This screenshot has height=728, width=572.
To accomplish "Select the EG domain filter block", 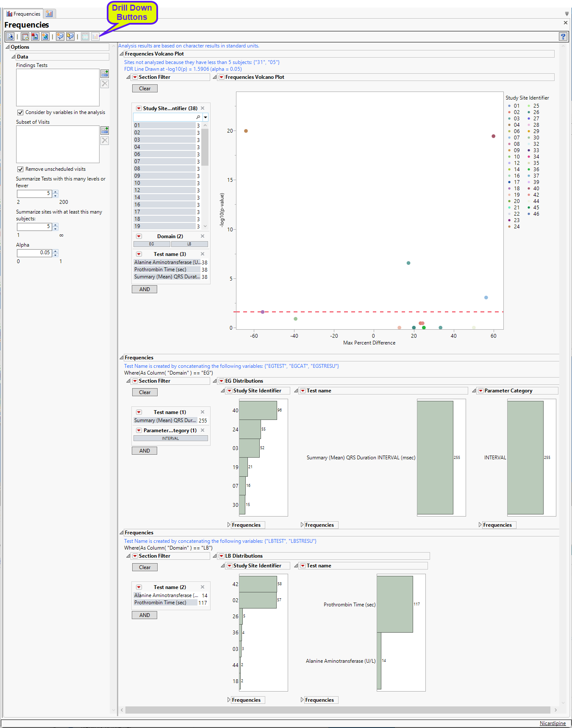I will [152, 244].
